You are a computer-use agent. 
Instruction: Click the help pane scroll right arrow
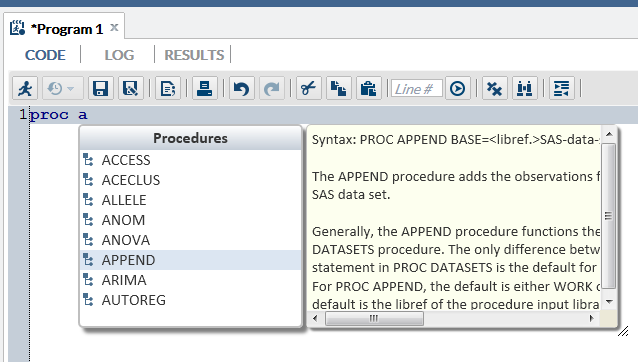(x=592, y=318)
